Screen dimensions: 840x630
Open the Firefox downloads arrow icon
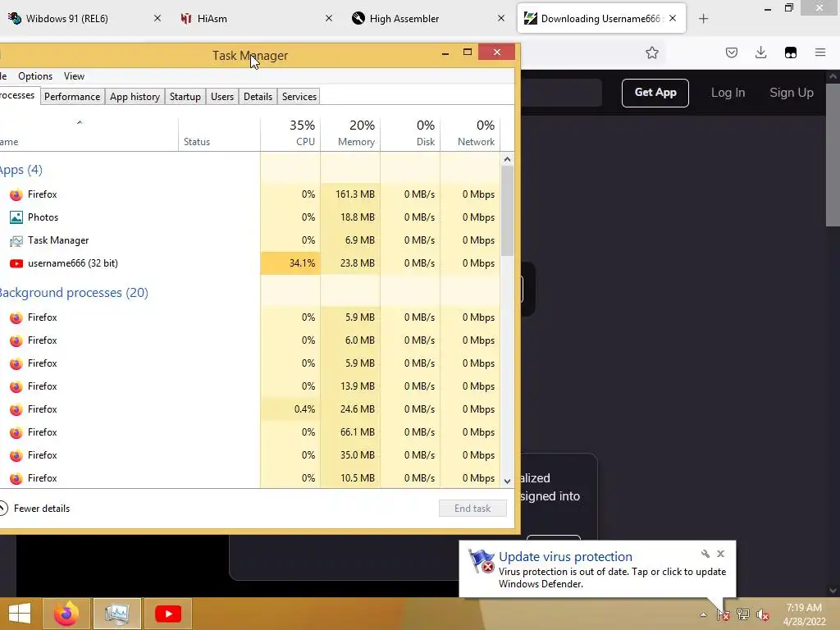(x=760, y=52)
